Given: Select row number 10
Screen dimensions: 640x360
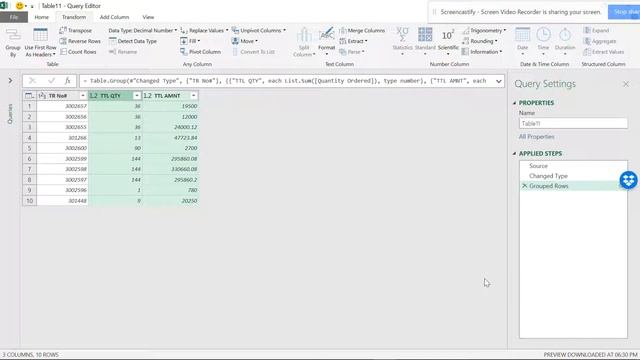Looking at the screenshot, I should click(29, 201).
